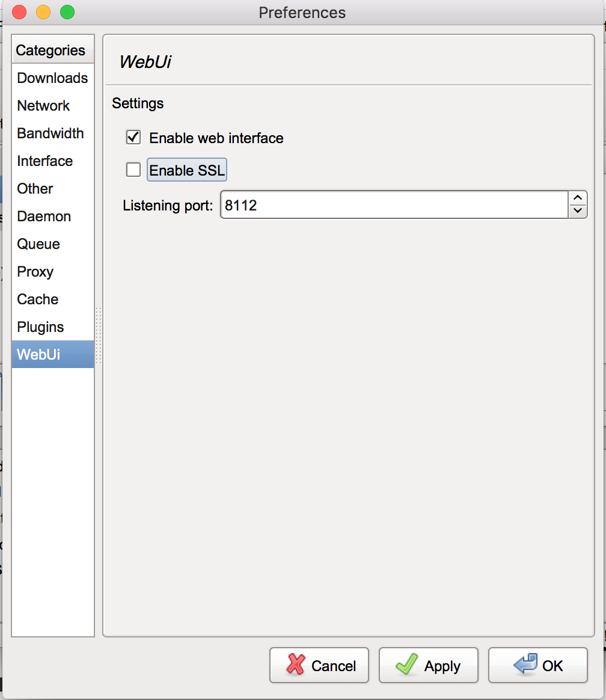Select the Queue category
This screenshot has height=700, width=606.
[x=38, y=244]
